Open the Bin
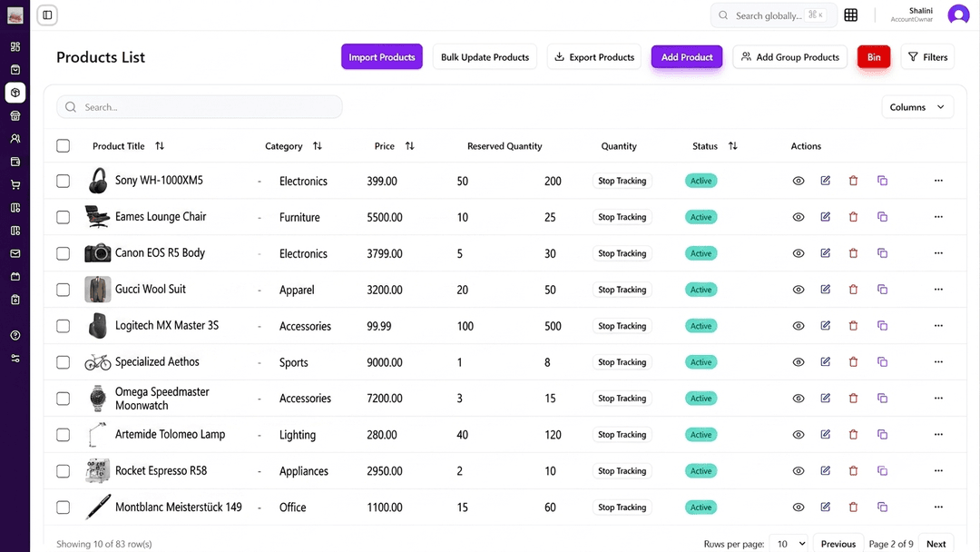 (x=874, y=57)
